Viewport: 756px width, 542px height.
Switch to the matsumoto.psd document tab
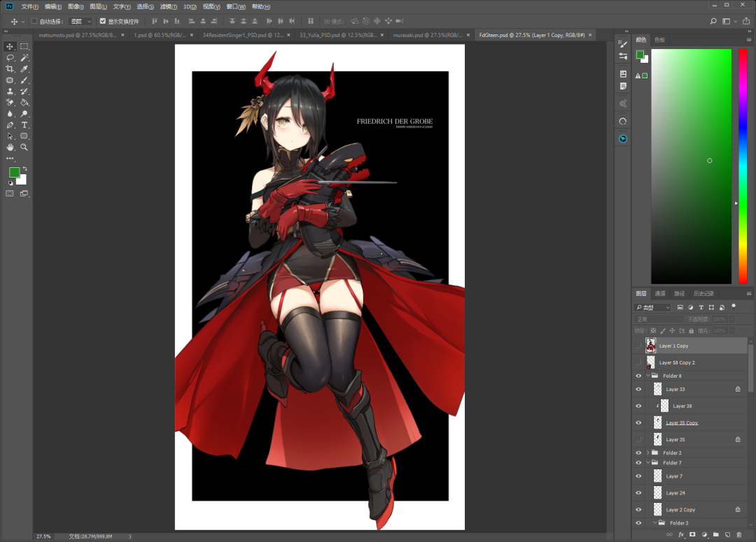78,35
